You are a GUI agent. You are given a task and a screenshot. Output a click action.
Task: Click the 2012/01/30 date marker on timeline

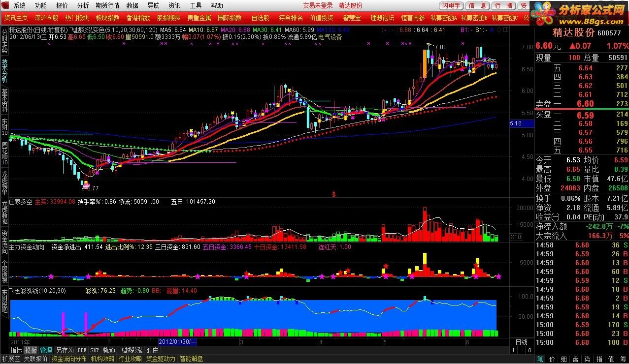coord(177,341)
